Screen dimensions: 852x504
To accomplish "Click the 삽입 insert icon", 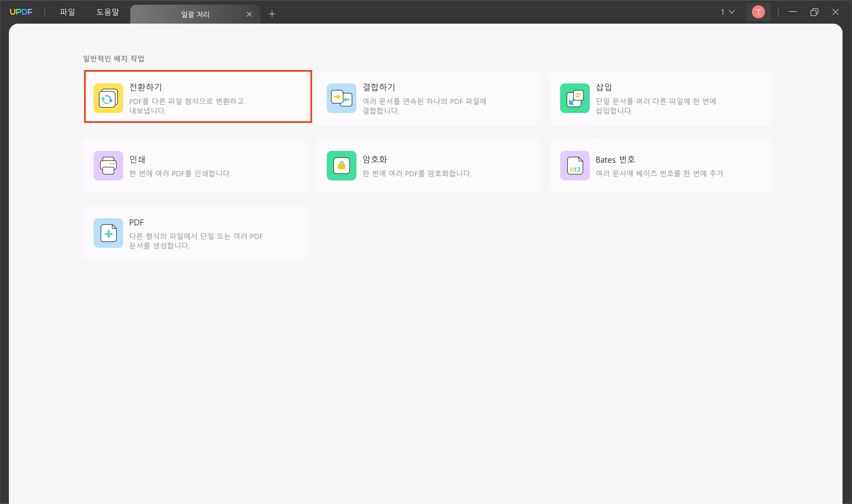I will [x=574, y=98].
